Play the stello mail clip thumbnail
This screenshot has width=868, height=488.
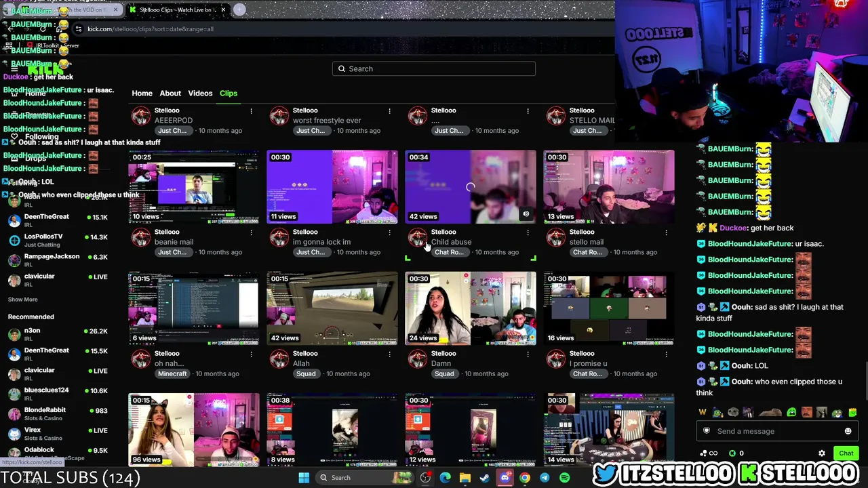click(x=609, y=187)
